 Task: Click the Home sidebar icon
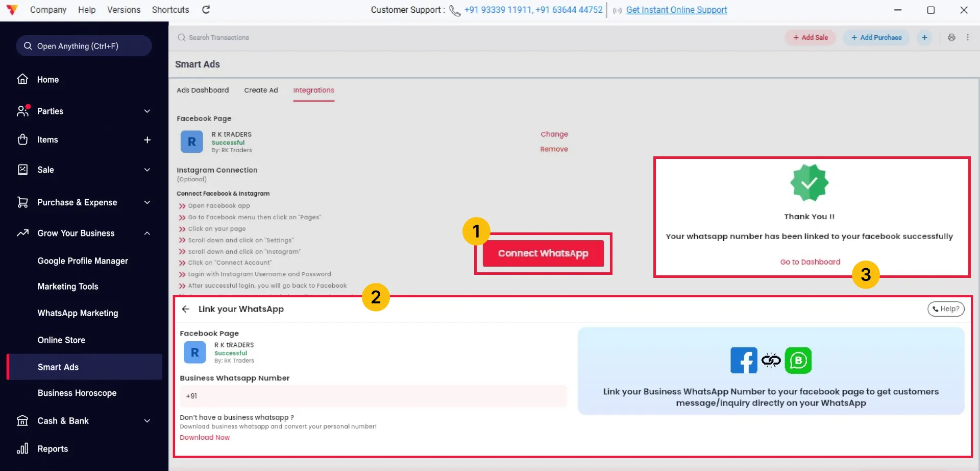coord(22,79)
